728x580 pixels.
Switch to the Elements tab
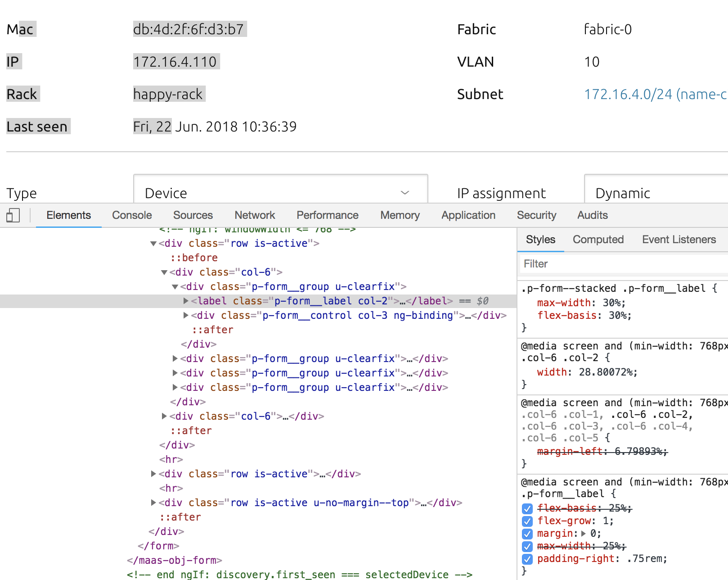68,215
